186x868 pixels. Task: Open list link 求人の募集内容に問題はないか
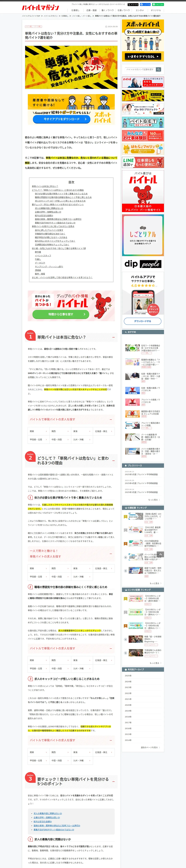coord(48,813)
